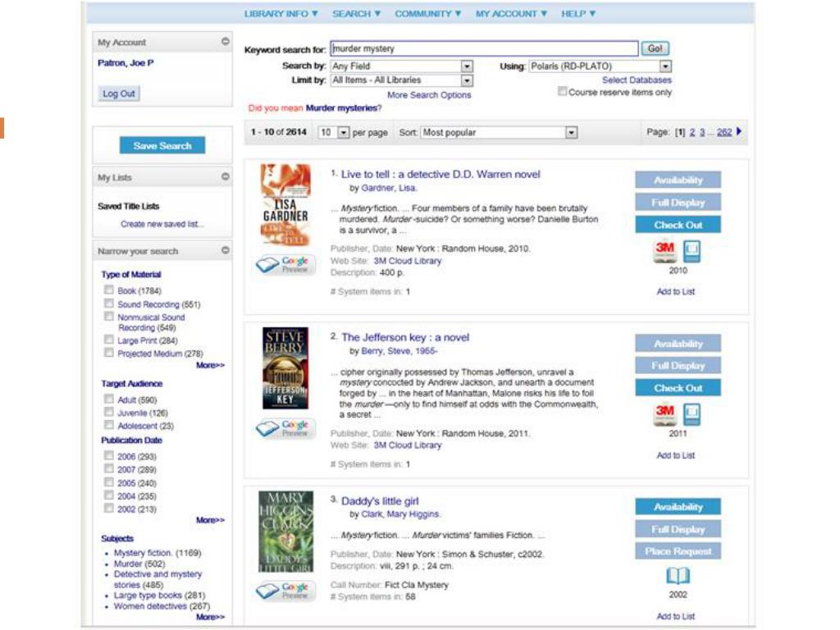This screenshot has width=840, height=630.
Task: Open Google Preview for Live to tell
Action: pos(285,264)
